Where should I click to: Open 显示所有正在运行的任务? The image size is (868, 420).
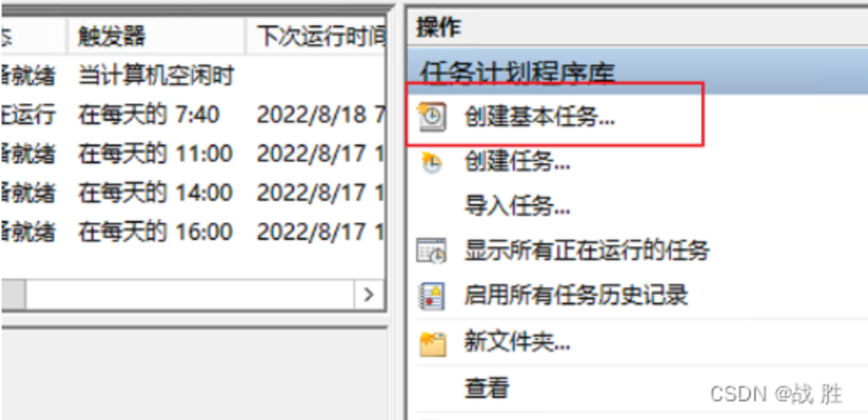[587, 251]
